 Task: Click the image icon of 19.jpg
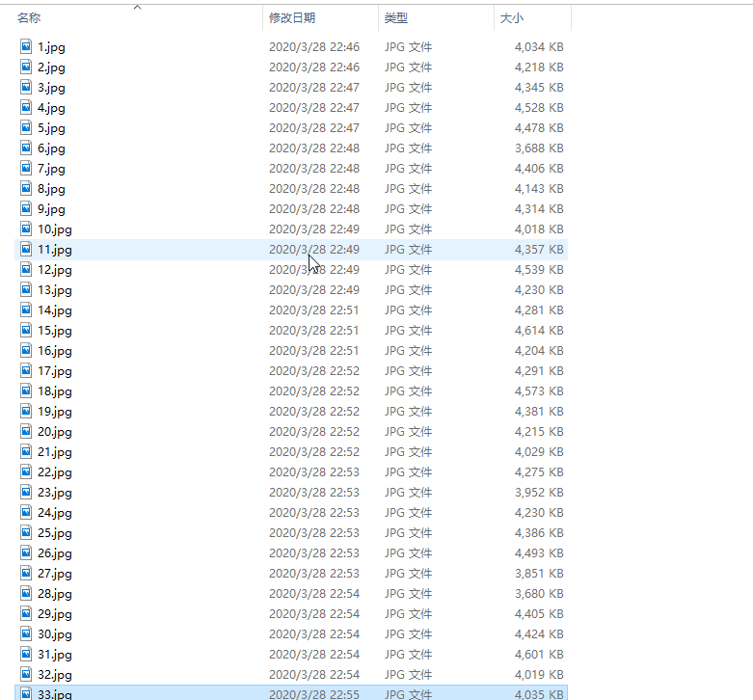(x=26, y=411)
